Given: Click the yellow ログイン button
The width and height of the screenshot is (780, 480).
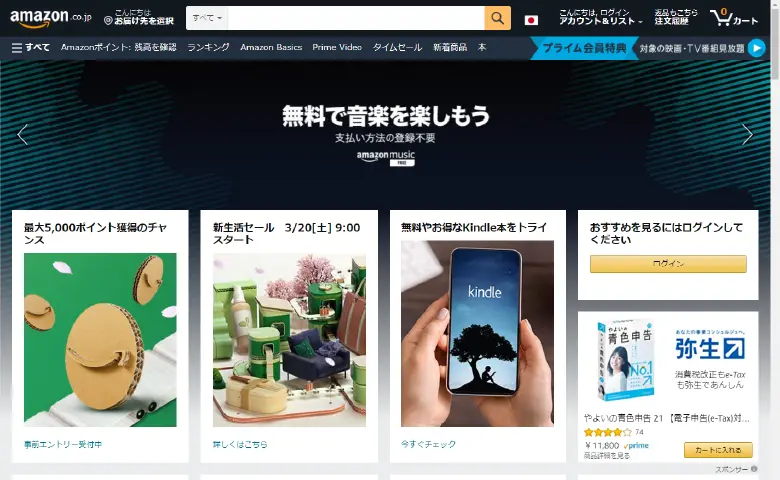Looking at the screenshot, I should click(668, 264).
